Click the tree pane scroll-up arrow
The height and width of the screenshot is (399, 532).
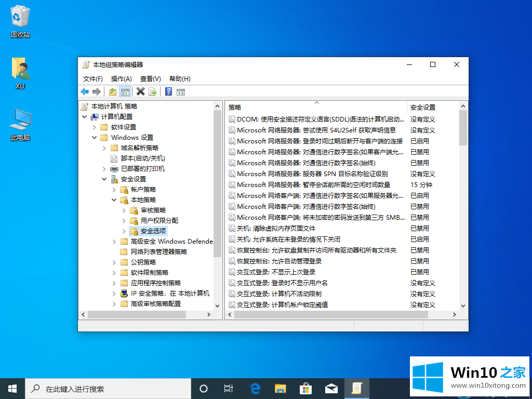218,106
